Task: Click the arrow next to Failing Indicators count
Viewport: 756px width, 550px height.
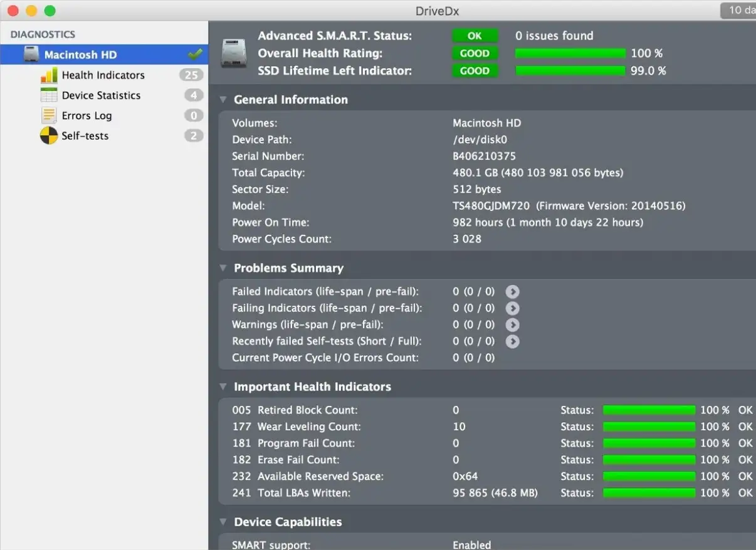Action: (x=513, y=308)
